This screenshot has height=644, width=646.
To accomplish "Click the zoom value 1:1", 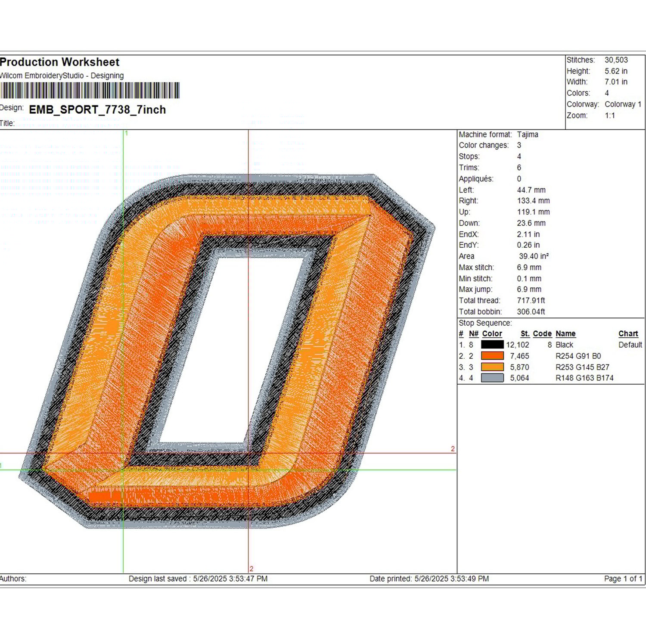I will coord(610,115).
